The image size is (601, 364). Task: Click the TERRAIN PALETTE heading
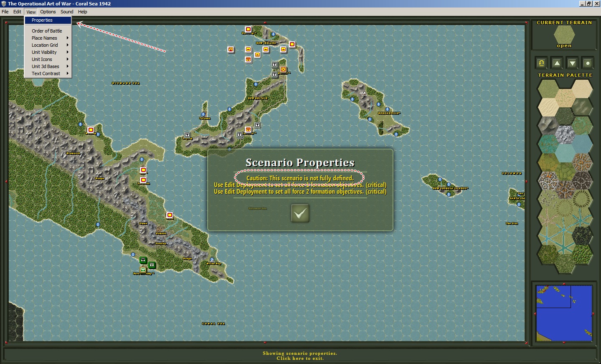point(565,75)
